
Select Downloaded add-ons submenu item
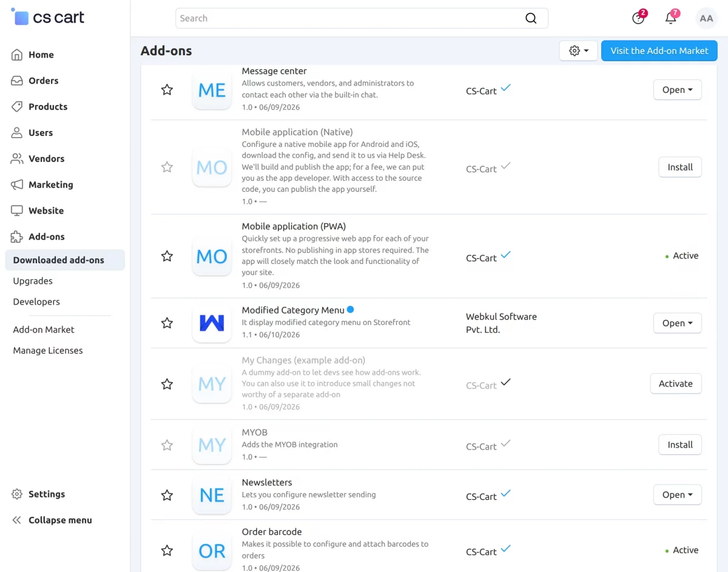[65, 260]
